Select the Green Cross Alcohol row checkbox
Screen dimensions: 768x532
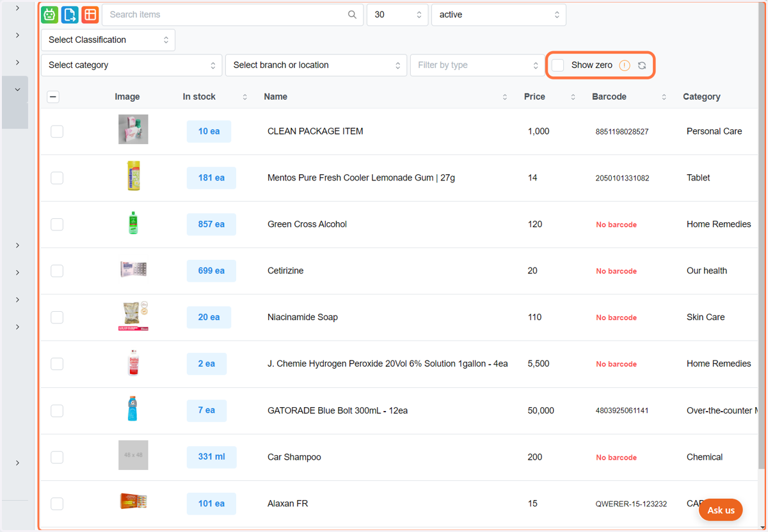click(x=57, y=224)
